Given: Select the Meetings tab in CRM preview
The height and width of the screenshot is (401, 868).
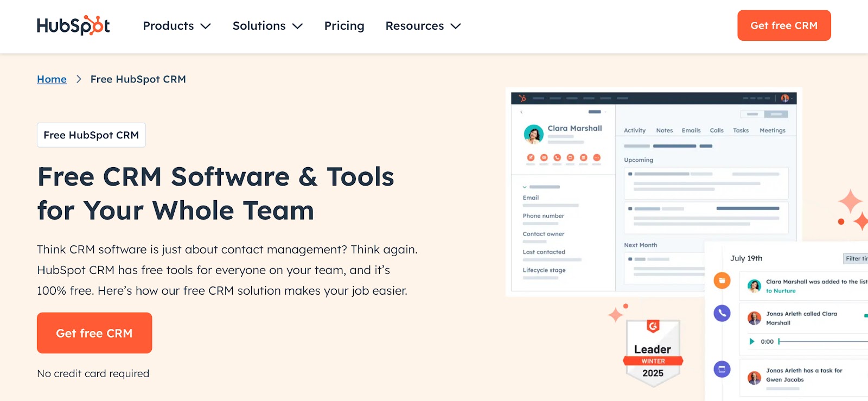Looking at the screenshot, I should (773, 130).
